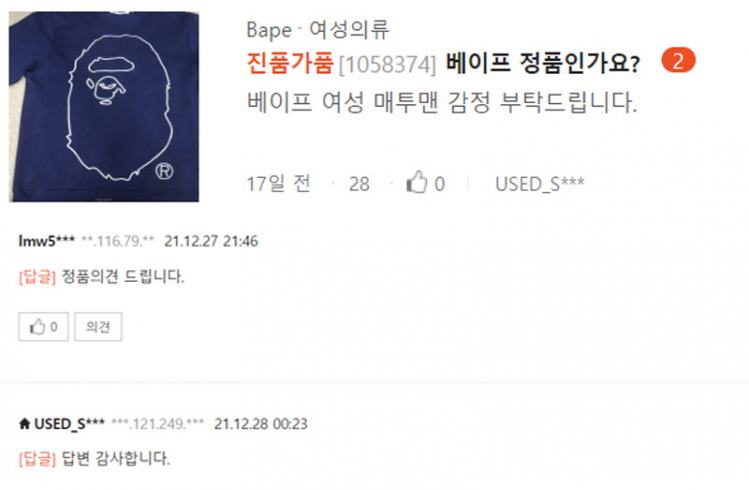This screenshot has height=490, width=749.
Task: Click post number [1058374]
Action: tap(387, 64)
